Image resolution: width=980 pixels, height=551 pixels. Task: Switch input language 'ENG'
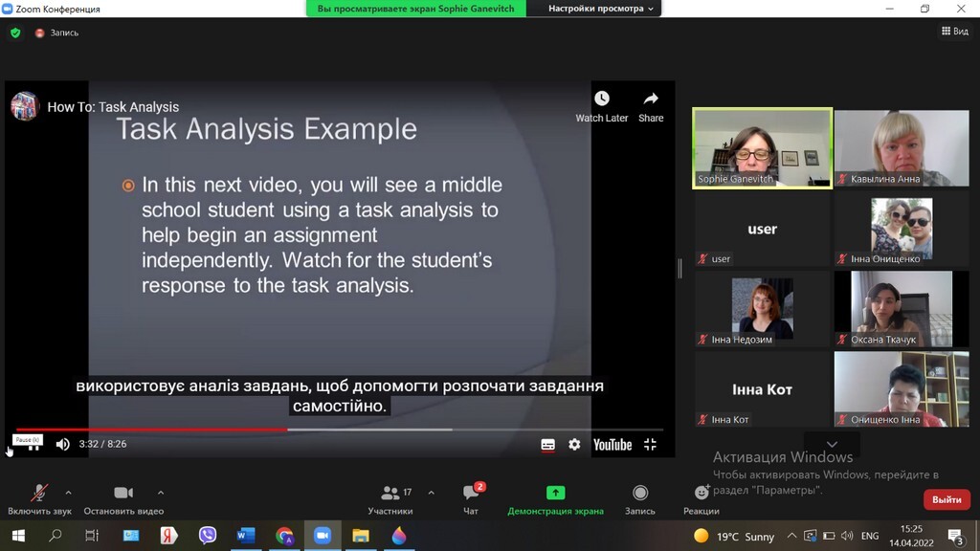pos(869,536)
